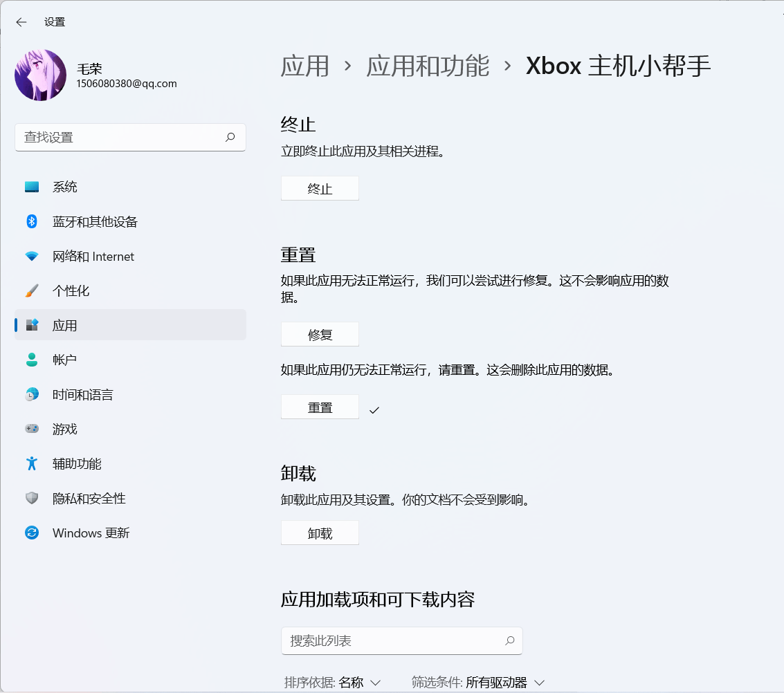This screenshot has height=693, width=784.
Task: Click the network Wi-Fi icon in the sidebar
Action: pyautogui.click(x=32, y=257)
